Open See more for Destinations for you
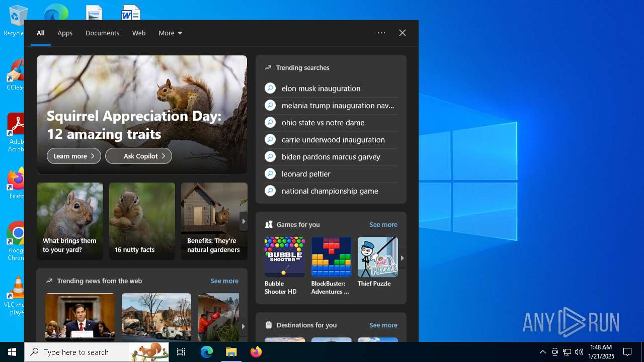644x362 pixels. [x=383, y=325]
